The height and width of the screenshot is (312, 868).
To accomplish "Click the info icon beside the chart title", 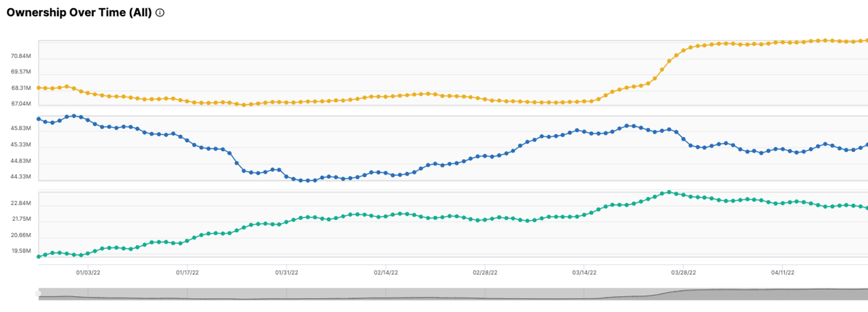I will [160, 13].
